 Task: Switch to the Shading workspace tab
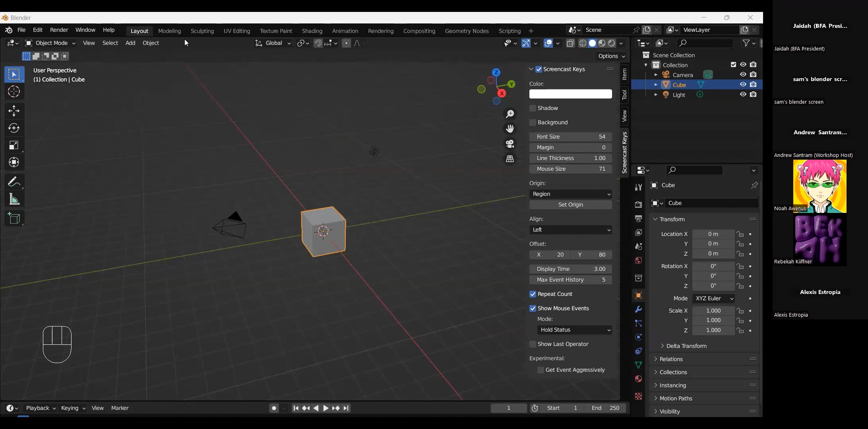click(x=312, y=31)
